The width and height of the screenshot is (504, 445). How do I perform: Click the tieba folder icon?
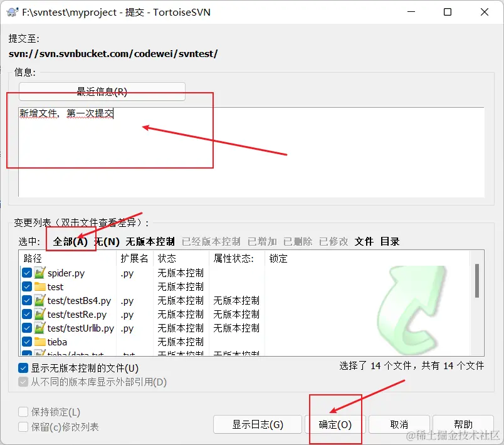pyautogui.click(x=40, y=342)
